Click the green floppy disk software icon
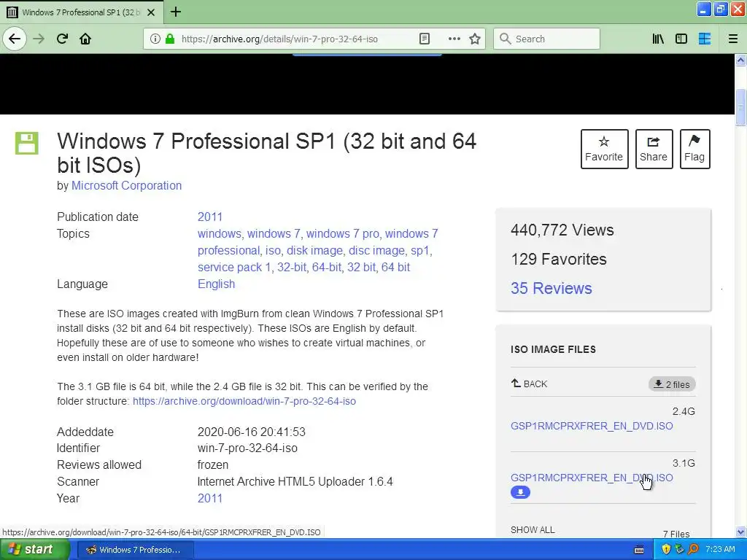Viewport: 747px width, 560px height. click(x=27, y=143)
